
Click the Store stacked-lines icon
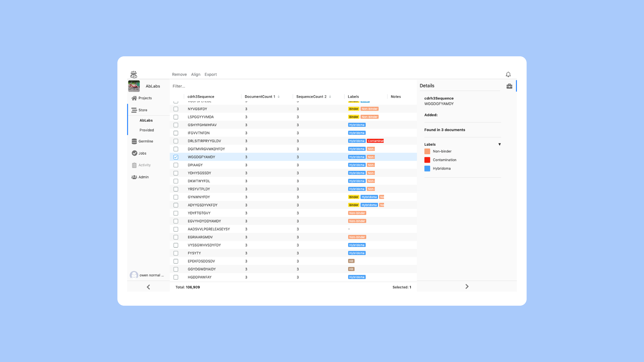(134, 110)
